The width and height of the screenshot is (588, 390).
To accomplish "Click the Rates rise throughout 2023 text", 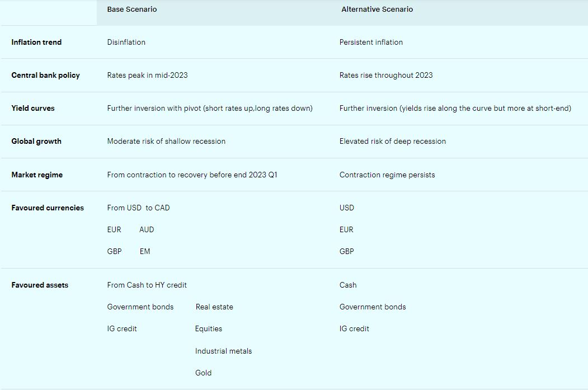I will click(386, 75).
